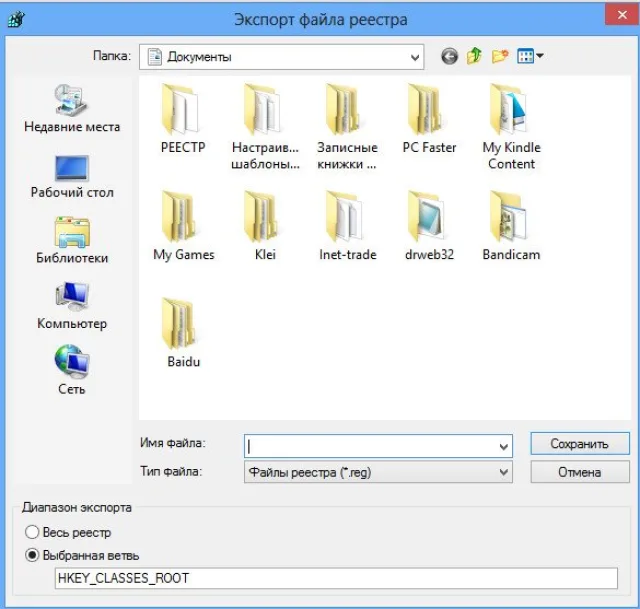This screenshot has height=609, width=640.
Task: Click the Отмена button
Action: pos(580,472)
